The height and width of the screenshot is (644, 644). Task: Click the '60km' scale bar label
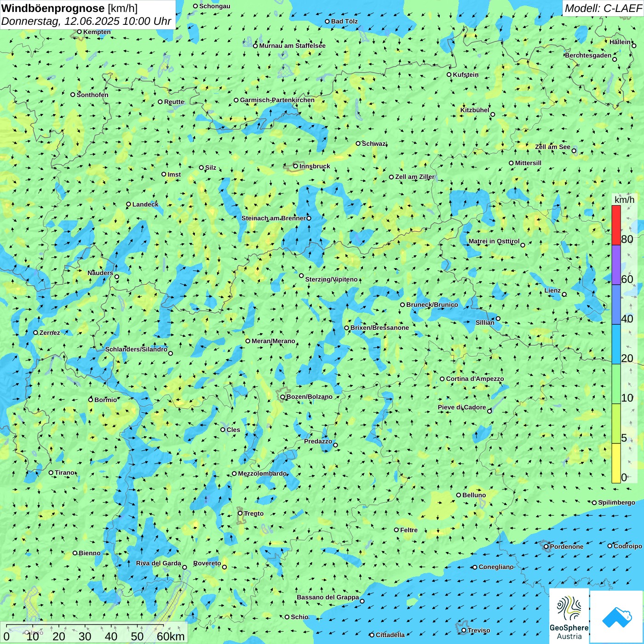171,636
